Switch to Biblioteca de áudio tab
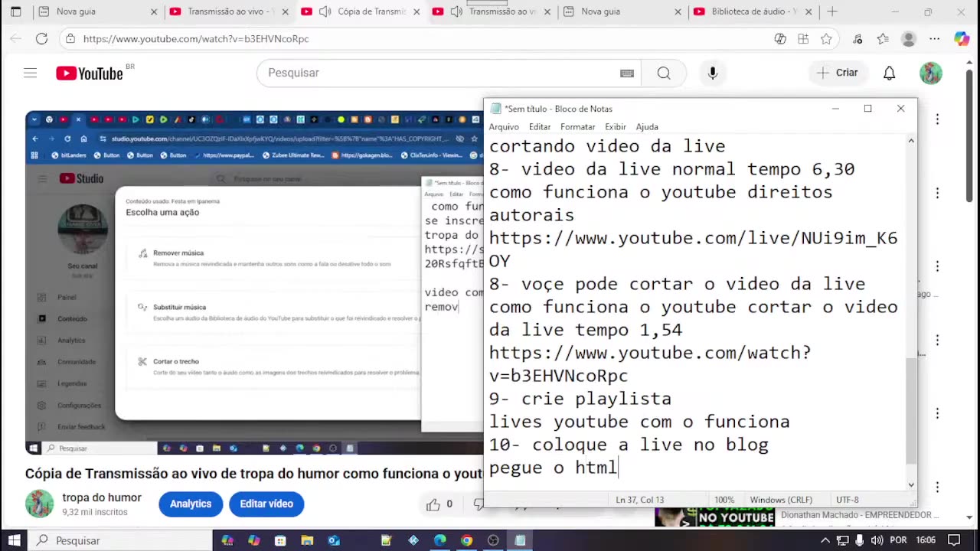This screenshot has height=551, width=980. tap(754, 11)
